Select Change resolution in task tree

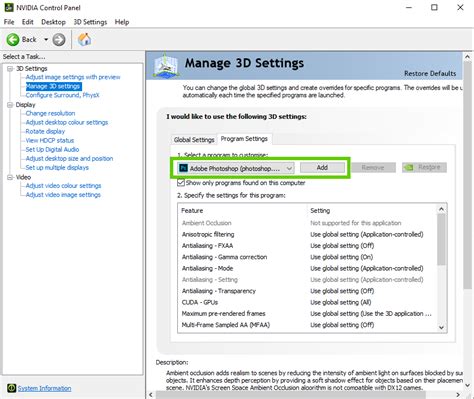coord(50,113)
